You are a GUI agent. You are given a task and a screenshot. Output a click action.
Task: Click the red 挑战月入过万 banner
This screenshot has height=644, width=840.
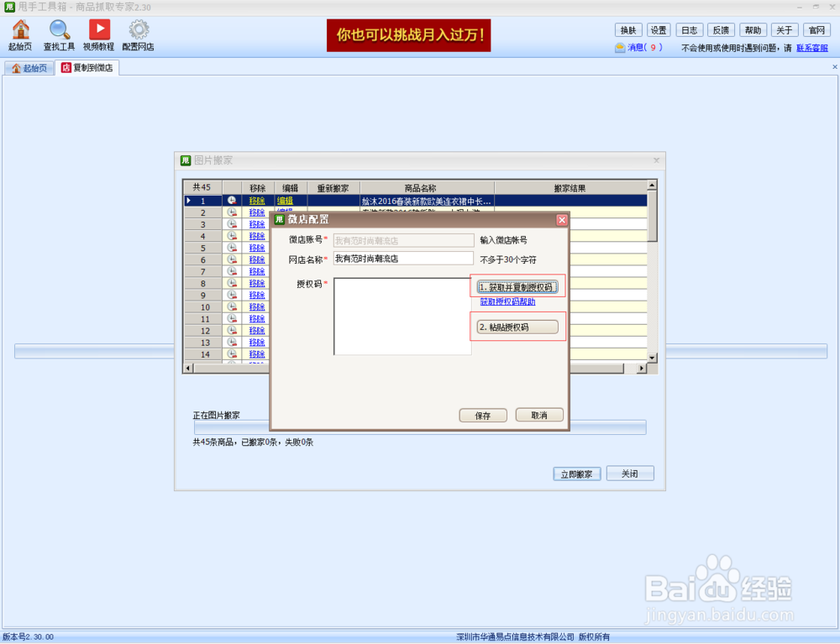408,36
